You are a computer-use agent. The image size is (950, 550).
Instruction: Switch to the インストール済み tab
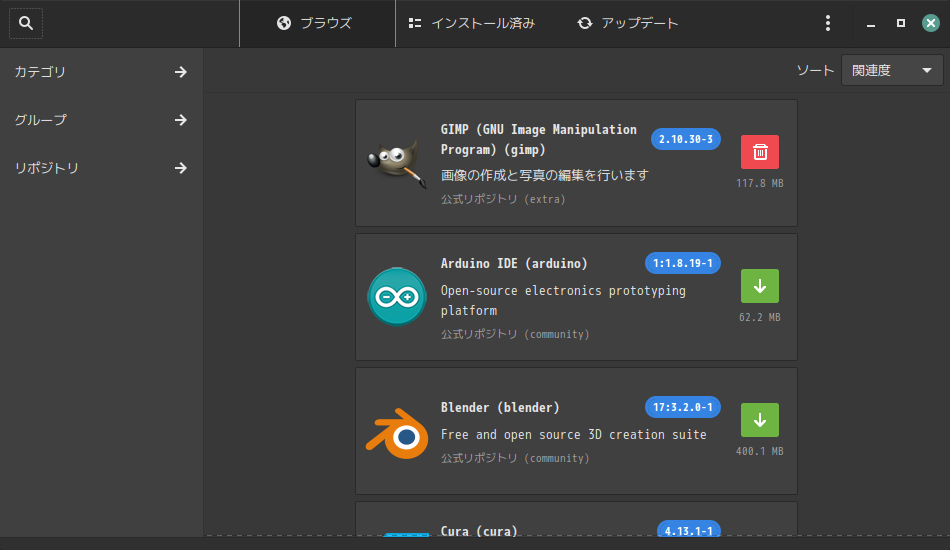point(472,23)
